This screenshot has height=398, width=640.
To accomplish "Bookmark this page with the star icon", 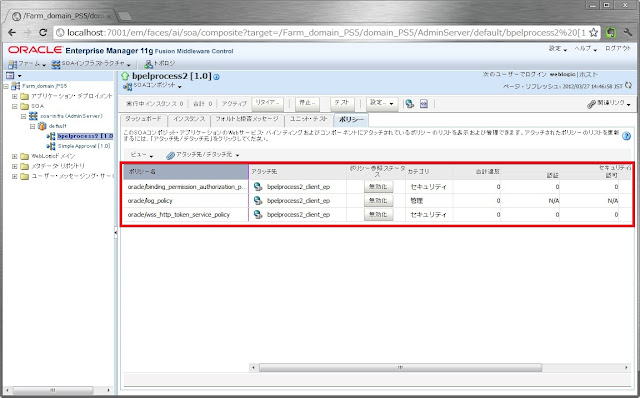I will click(594, 32).
